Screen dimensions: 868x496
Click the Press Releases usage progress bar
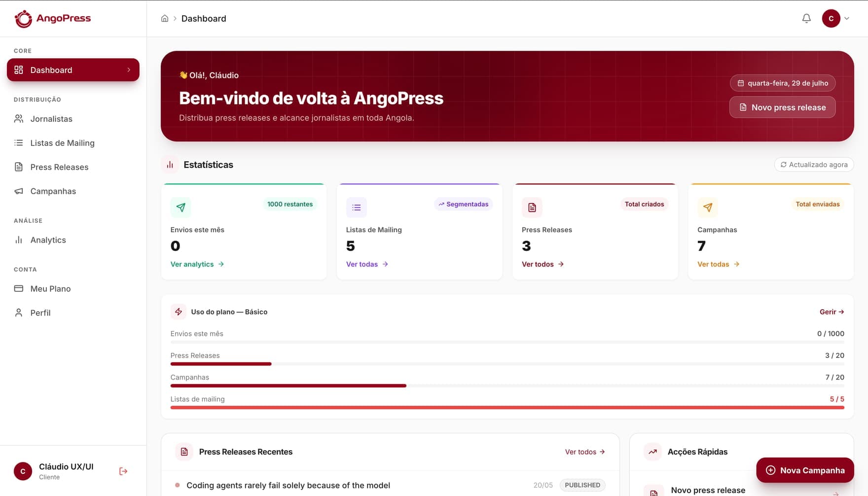pos(507,364)
